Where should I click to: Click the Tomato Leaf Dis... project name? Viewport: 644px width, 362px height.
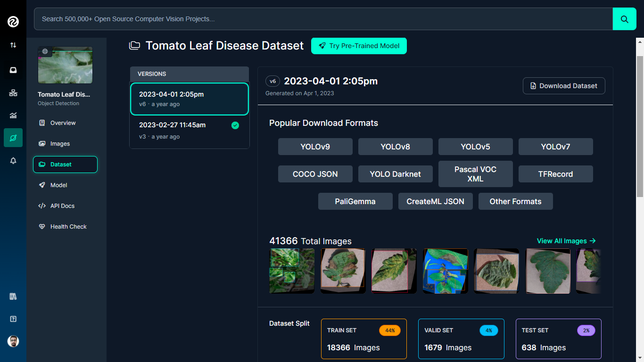point(64,95)
